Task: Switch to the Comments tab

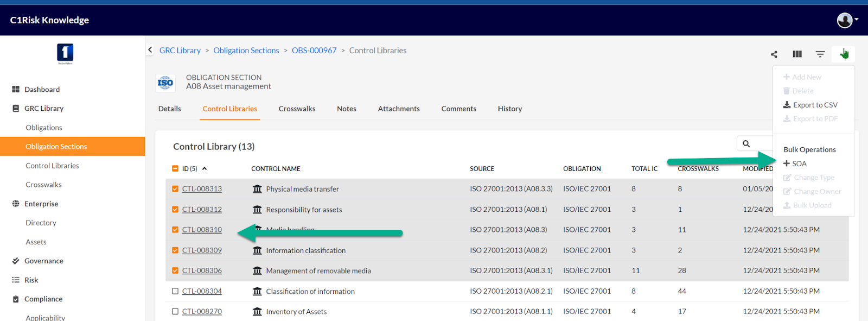Action: point(459,109)
